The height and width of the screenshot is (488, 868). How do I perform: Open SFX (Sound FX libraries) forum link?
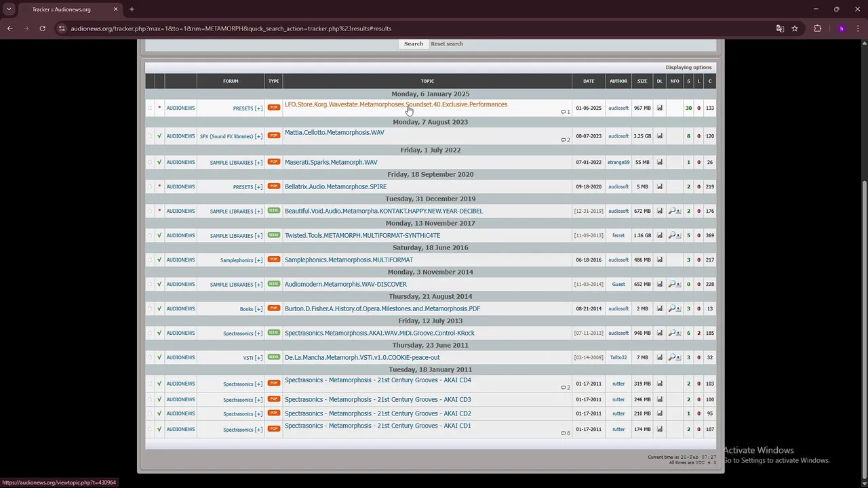(226, 136)
